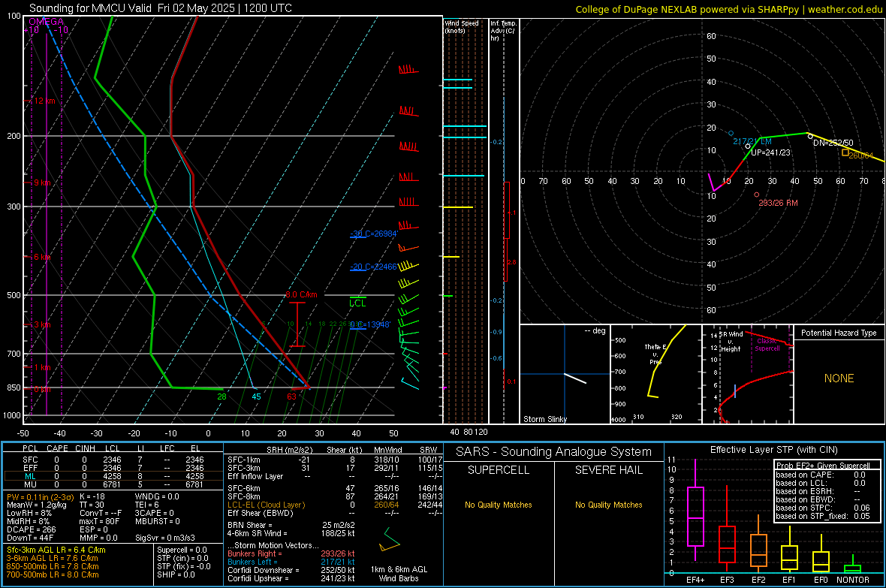
Task: Click the Bunkers Right = 293/26 kt line
Action: 291,553
